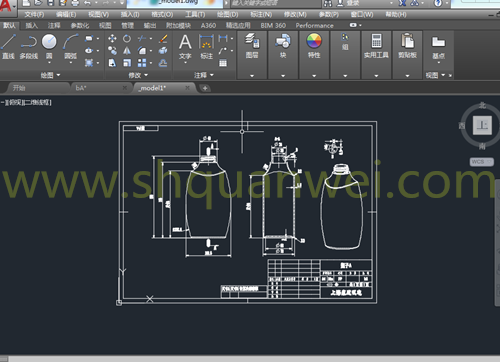This screenshot has width=500, height=362.
Task: Expand the Annotation (注释) panel dropdown
Action: pyautogui.click(x=204, y=75)
